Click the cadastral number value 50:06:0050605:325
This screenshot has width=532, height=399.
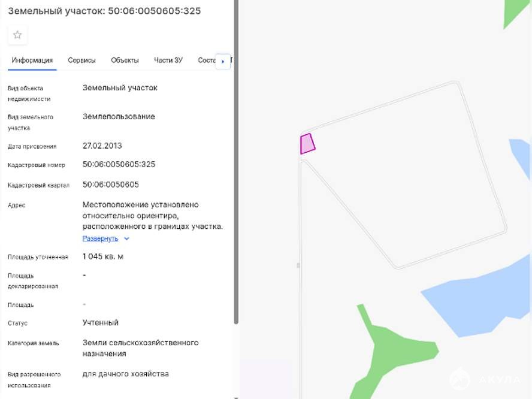click(119, 165)
